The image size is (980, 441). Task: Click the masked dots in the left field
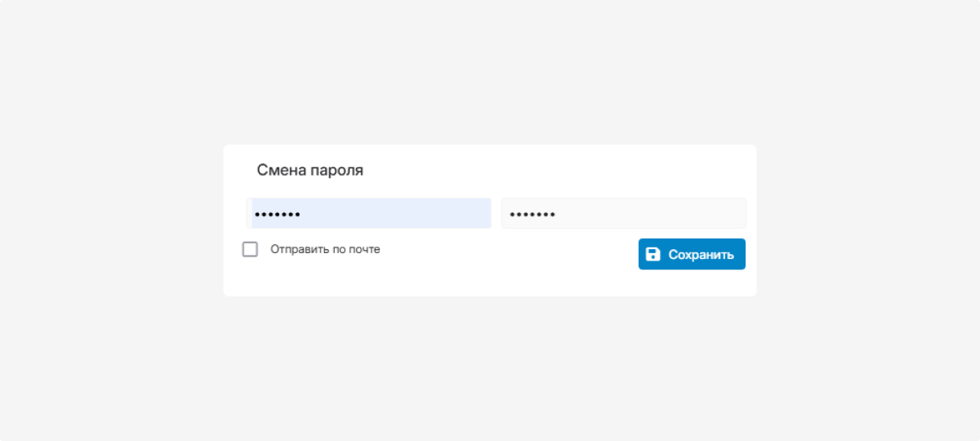(278, 215)
